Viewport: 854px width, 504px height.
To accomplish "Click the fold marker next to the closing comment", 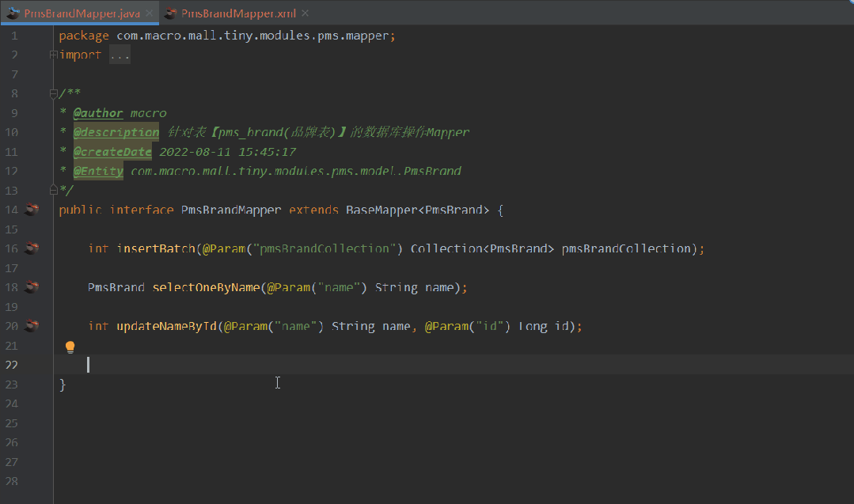I will (52, 190).
